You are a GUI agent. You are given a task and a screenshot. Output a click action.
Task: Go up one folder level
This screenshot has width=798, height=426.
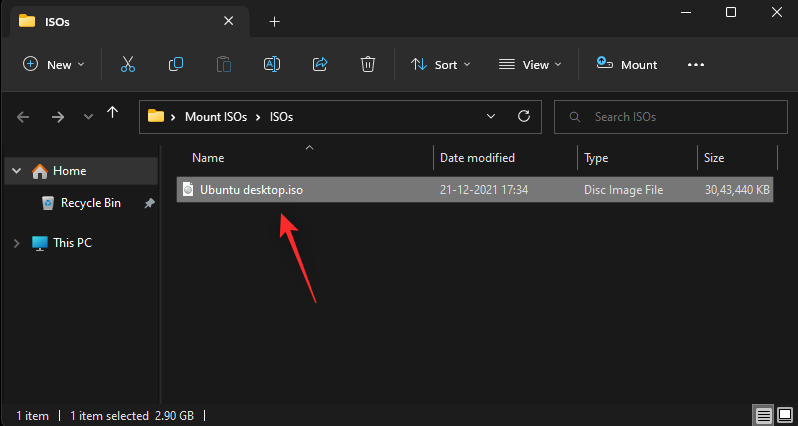click(x=113, y=115)
